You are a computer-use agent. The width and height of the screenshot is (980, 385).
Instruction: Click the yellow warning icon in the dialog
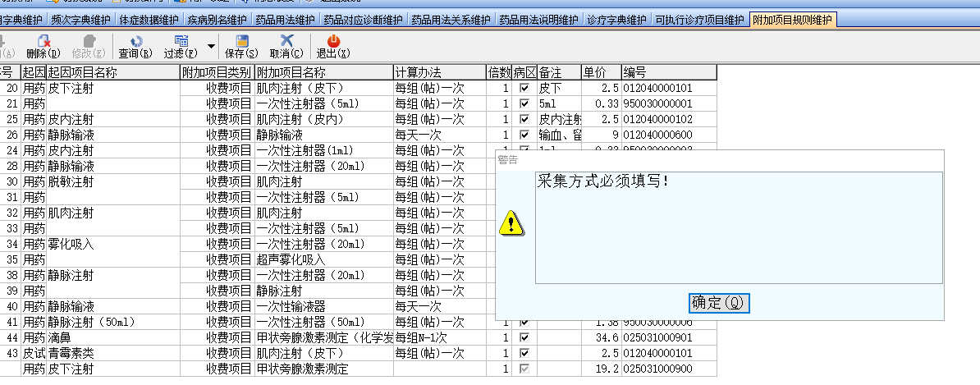tap(511, 222)
